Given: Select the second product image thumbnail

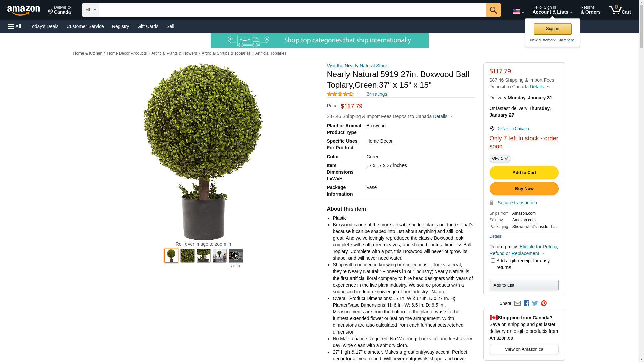Looking at the screenshot, I should click(187, 256).
